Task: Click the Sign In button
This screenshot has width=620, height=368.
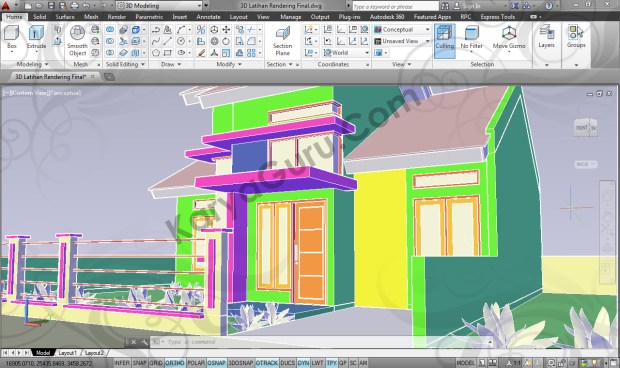Action: click(467, 6)
